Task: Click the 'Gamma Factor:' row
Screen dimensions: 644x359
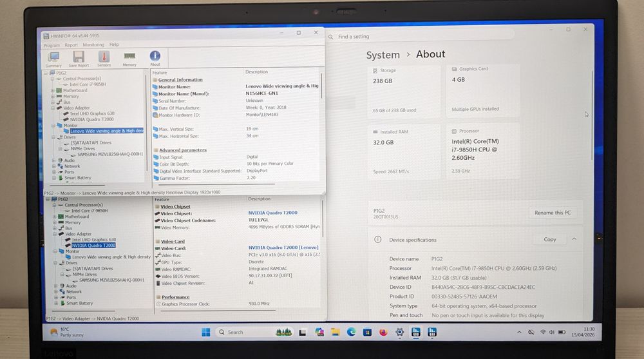Action: click(236, 178)
